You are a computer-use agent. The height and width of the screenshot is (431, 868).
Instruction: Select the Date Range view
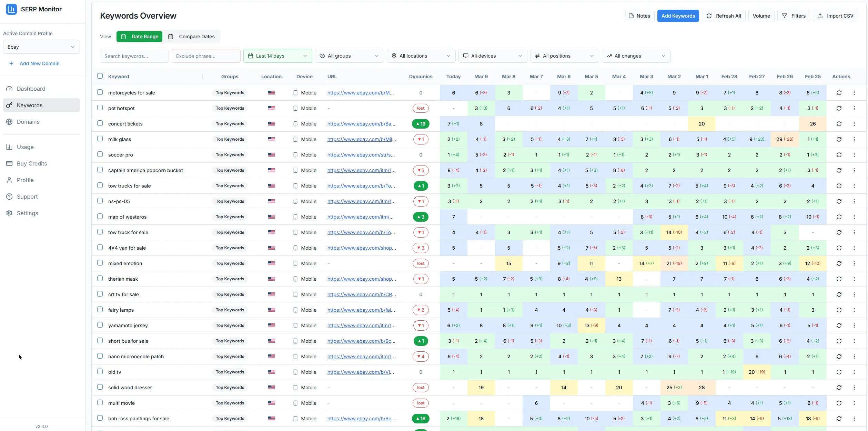coord(139,36)
